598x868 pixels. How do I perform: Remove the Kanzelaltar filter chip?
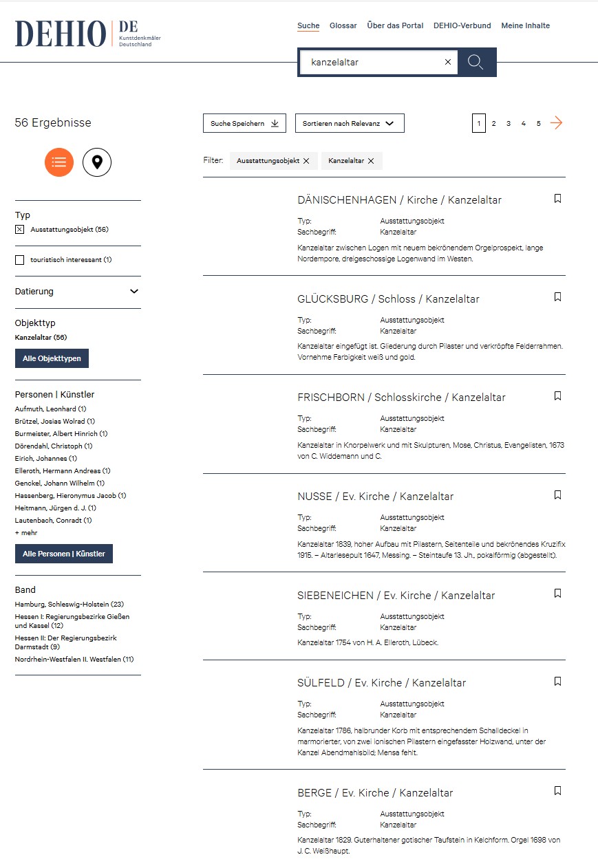coord(371,161)
